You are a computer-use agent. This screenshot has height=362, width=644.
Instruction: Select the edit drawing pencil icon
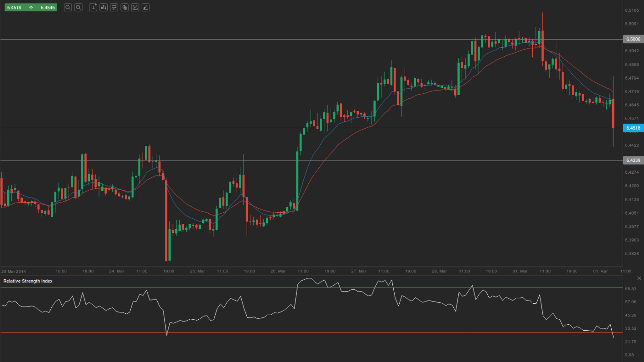135,7
